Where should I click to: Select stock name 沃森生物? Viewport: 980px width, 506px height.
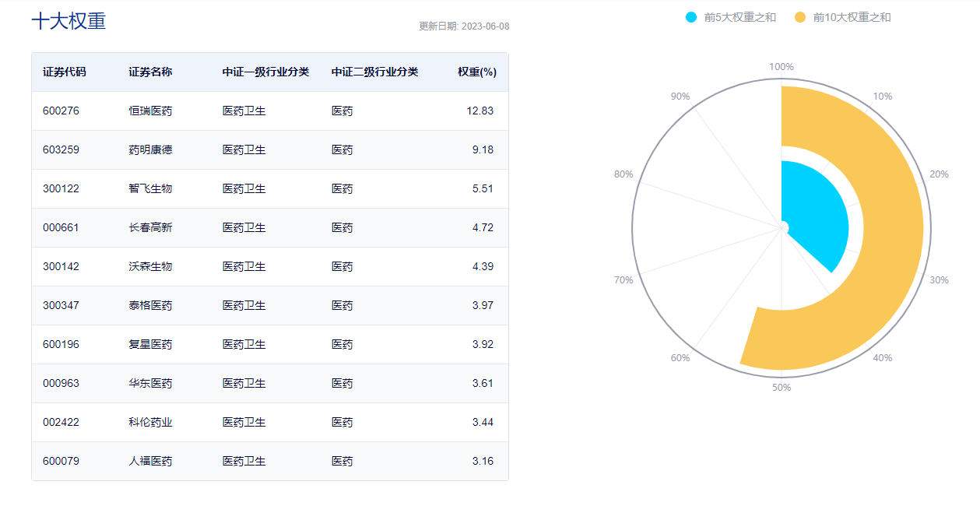pos(150,267)
